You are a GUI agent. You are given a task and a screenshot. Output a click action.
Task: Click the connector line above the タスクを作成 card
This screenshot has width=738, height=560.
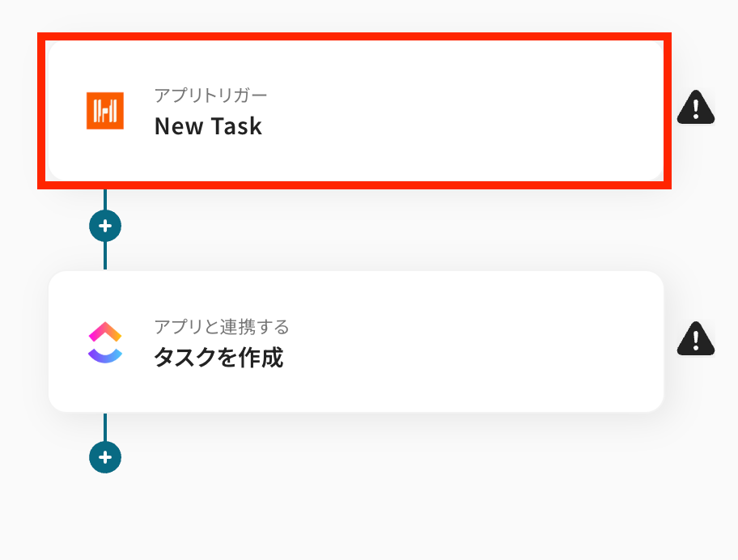tap(105, 257)
